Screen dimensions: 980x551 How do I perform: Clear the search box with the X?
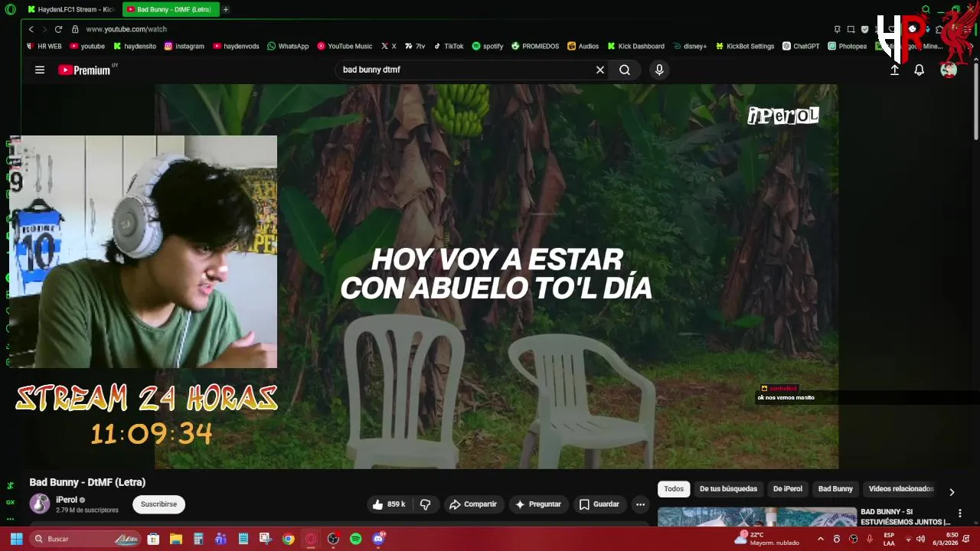point(600,70)
